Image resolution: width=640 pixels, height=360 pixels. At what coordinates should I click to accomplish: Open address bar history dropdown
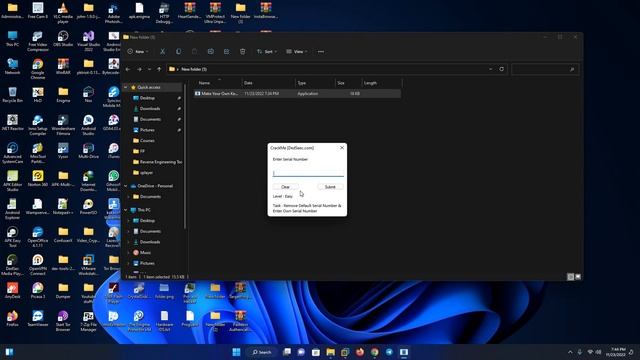pyautogui.click(x=491, y=69)
